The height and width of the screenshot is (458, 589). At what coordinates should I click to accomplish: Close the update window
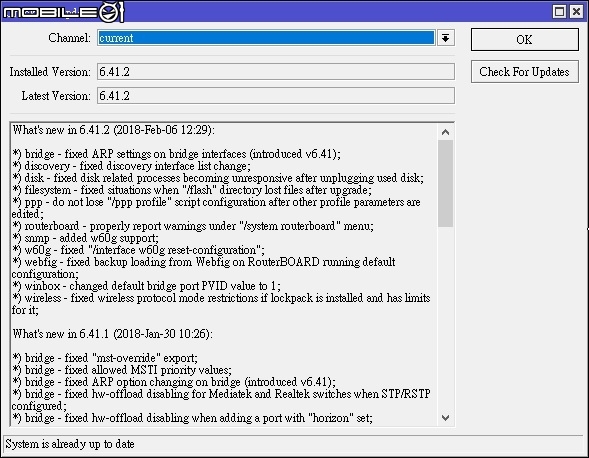(x=575, y=12)
